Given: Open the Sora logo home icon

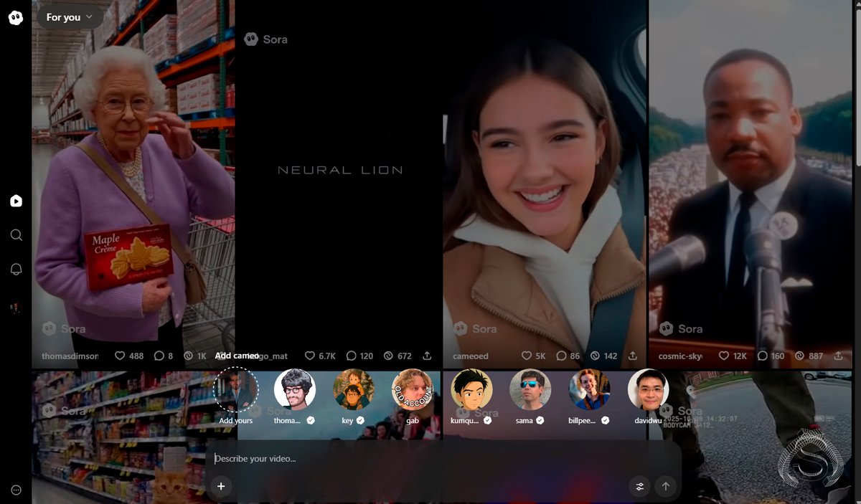Looking at the screenshot, I should click(16, 18).
